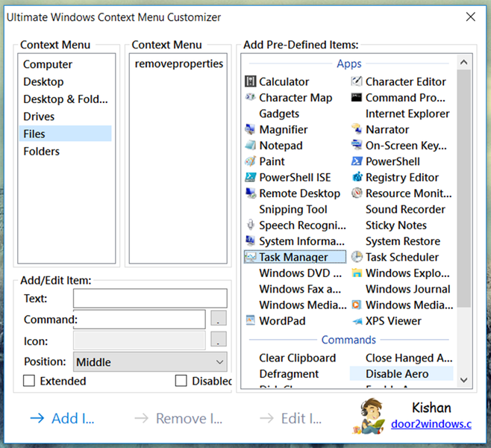Select Files in Context Menu list
491x448 pixels.
pyautogui.click(x=65, y=134)
